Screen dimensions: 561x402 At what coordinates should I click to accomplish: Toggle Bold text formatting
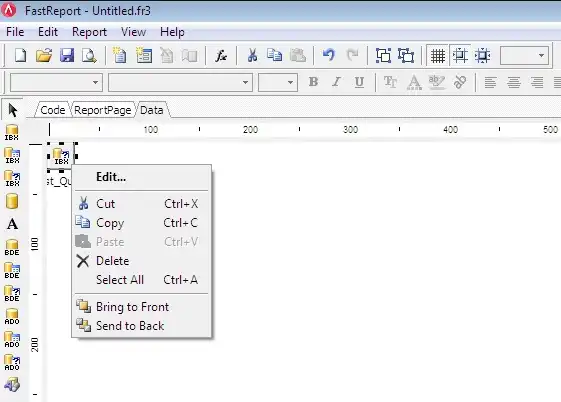[x=313, y=82]
